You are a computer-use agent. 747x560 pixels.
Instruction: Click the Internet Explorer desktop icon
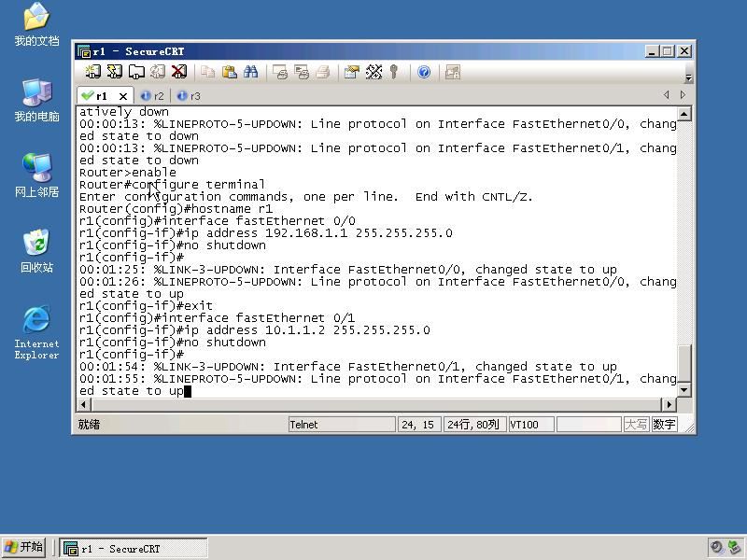(36, 332)
